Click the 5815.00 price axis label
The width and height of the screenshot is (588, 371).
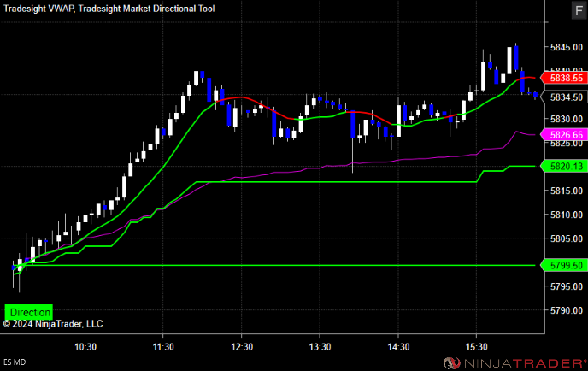click(567, 191)
